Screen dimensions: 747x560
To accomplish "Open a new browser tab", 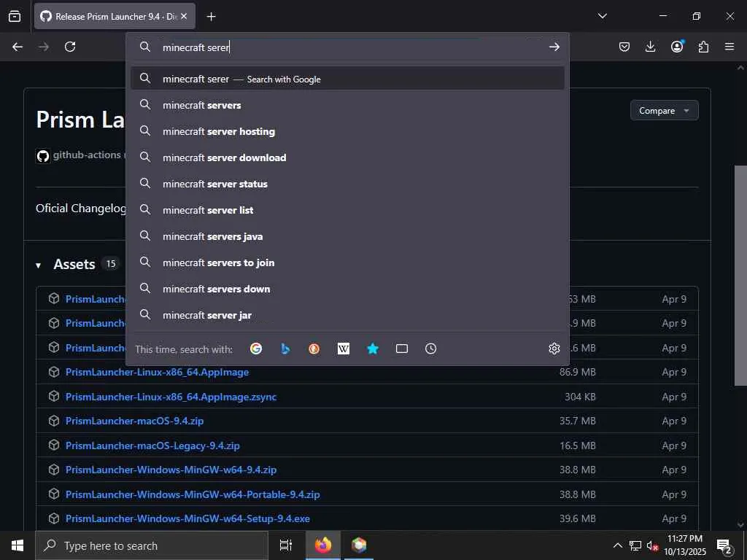I will click(211, 17).
